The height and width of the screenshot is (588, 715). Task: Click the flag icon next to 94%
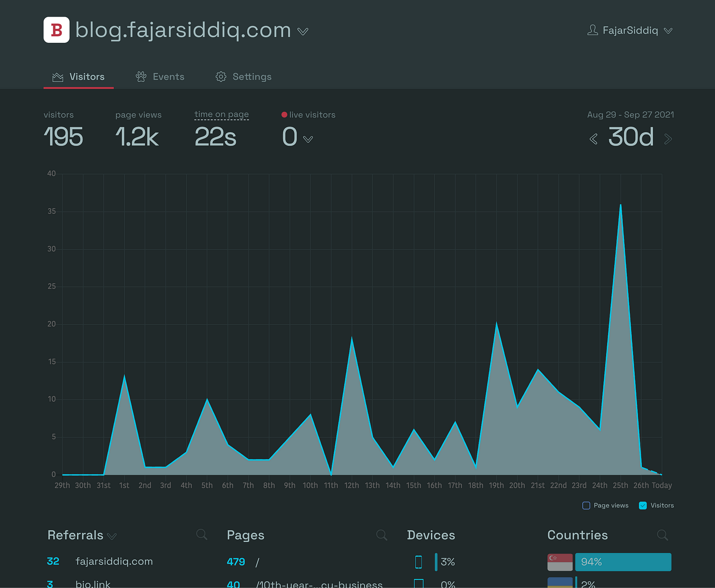coord(560,562)
